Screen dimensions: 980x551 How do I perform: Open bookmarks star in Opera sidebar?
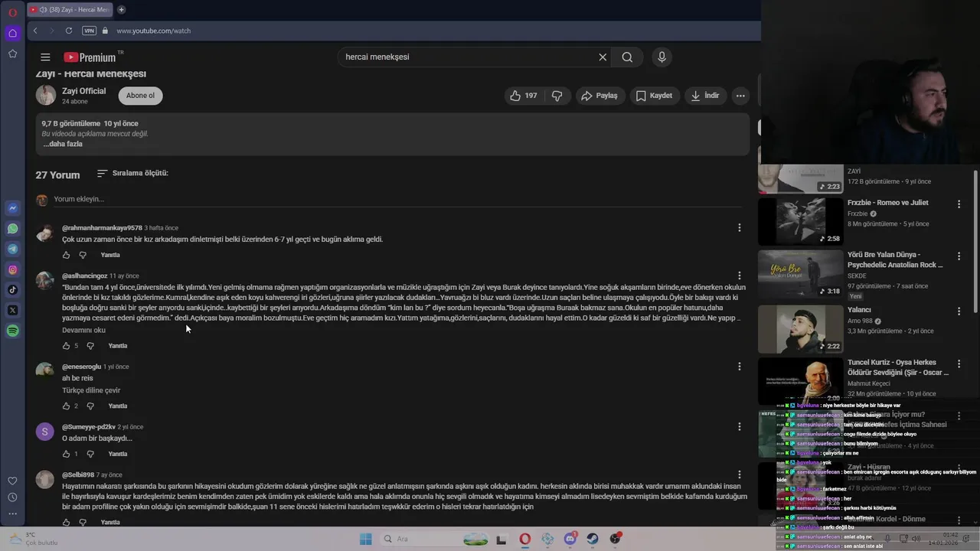click(12, 54)
